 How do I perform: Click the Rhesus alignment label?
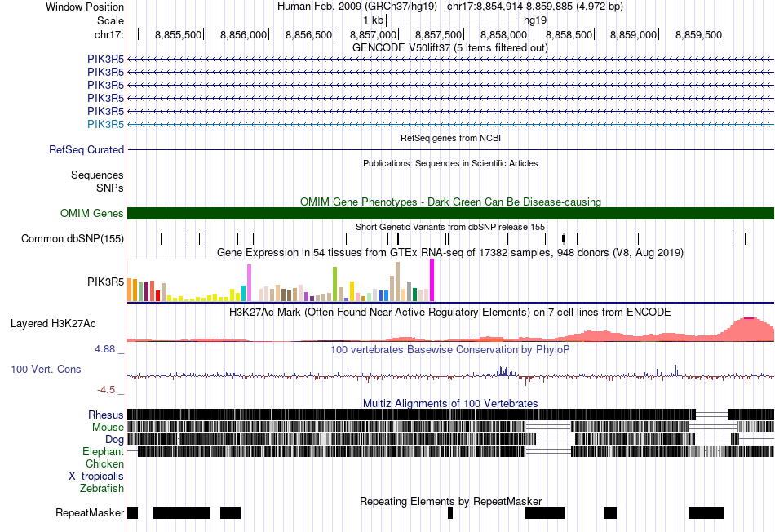coord(106,415)
